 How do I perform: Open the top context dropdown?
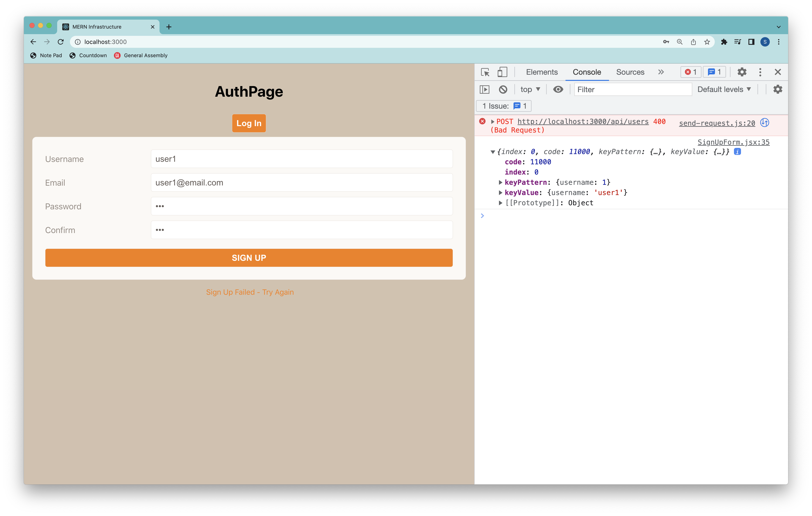click(x=530, y=89)
